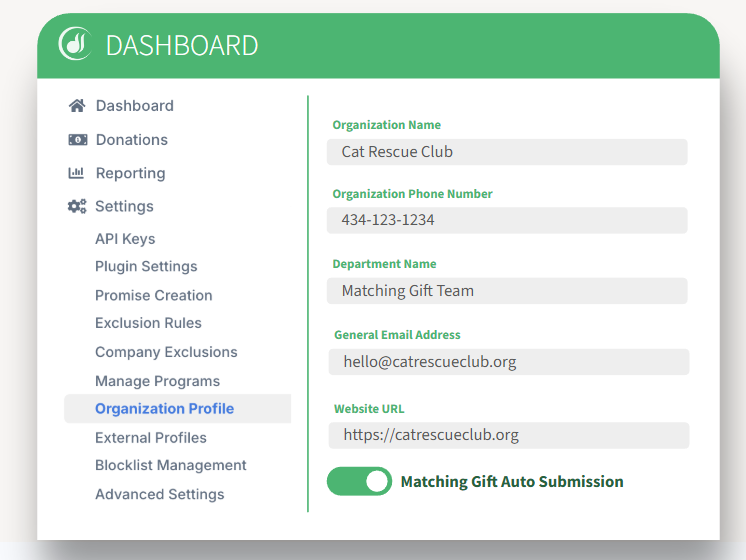Open External Profiles page
Viewport: 746px width, 560px height.
click(x=151, y=438)
